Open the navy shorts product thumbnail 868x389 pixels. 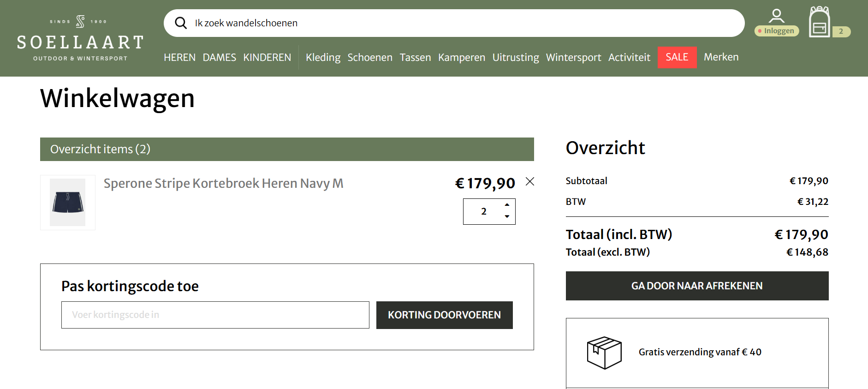(68, 203)
